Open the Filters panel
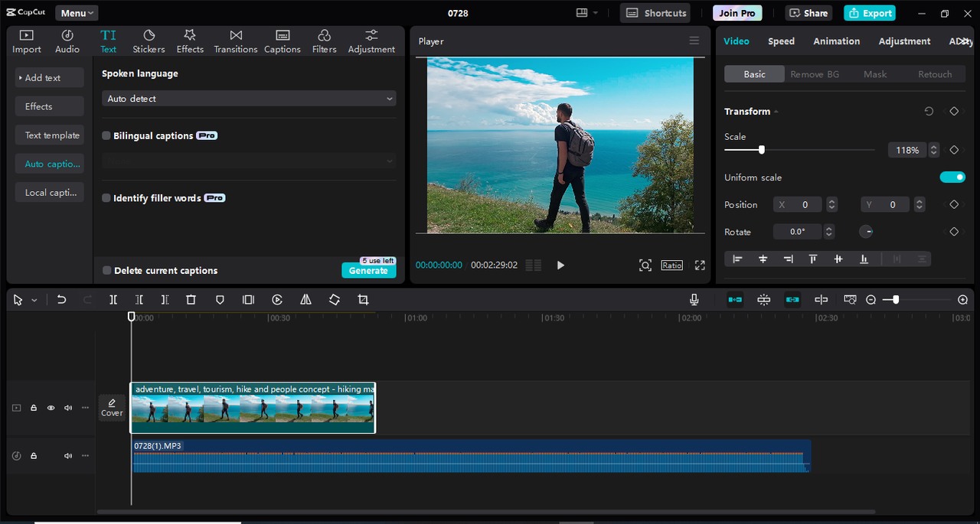Viewport: 980px width, 524px height. (x=324, y=41)
